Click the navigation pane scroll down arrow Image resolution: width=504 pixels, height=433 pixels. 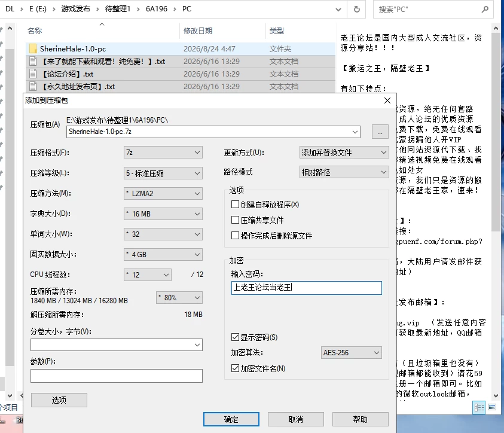click(x=10, y=396)
